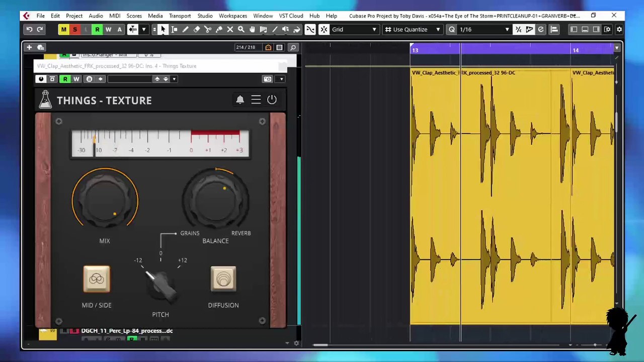Toggle Things Texture plugin power button
The height and width of the screenshot is (362, 644).
tap(272, 100)
